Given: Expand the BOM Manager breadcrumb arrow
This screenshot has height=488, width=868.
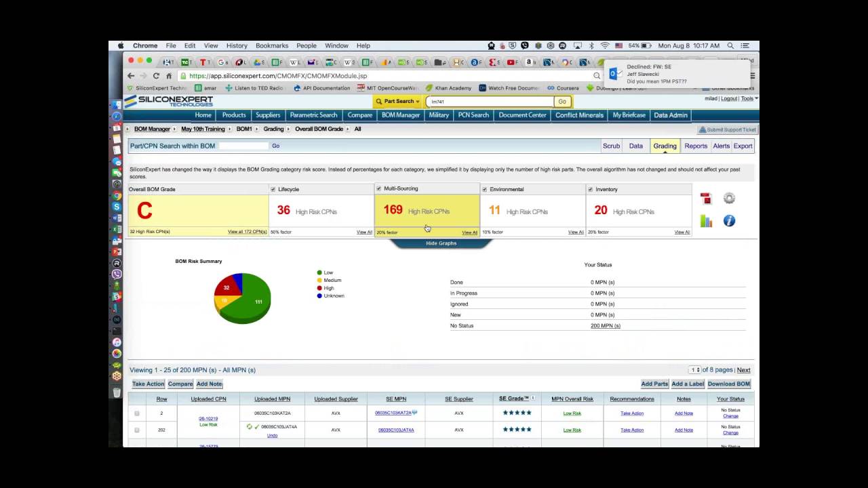Looking at the screenshot, I should point(176,129).
